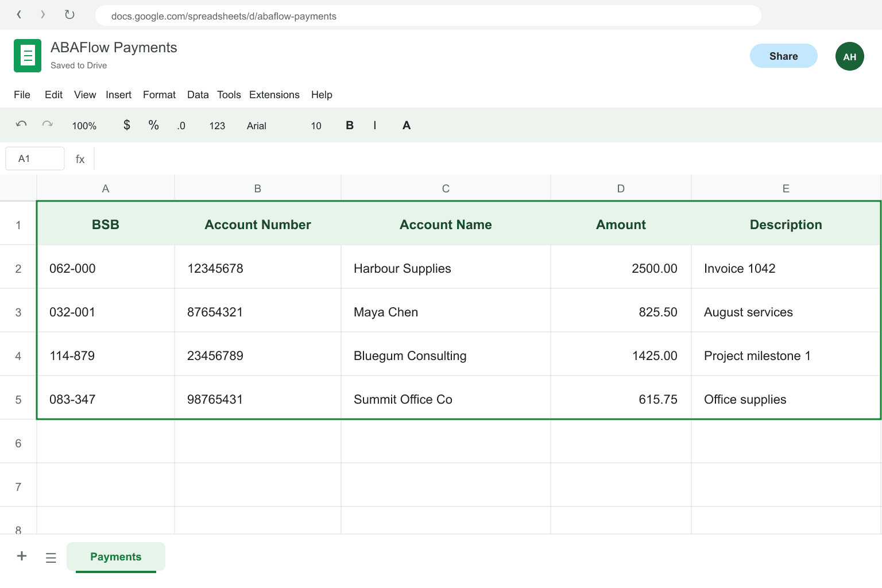Reload the page with refresh icon
This screenshot has height=588, width=882.
click(69, 15)
